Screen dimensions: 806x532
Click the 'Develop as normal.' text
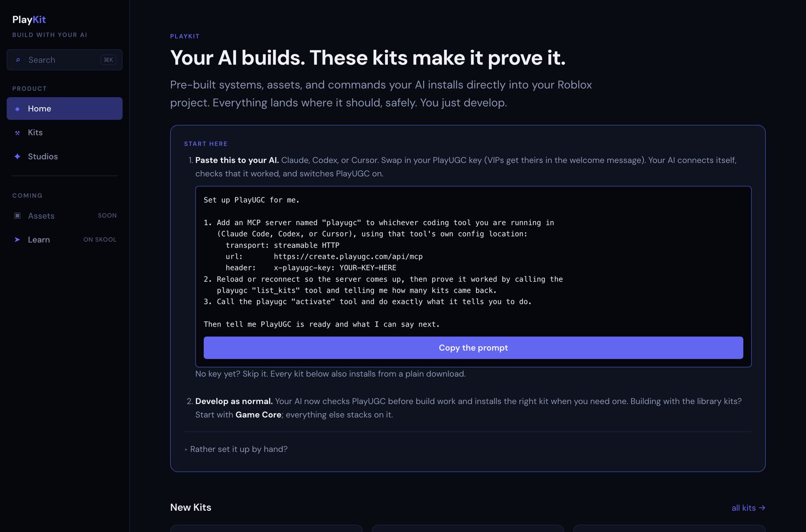[x=234, y=401]
